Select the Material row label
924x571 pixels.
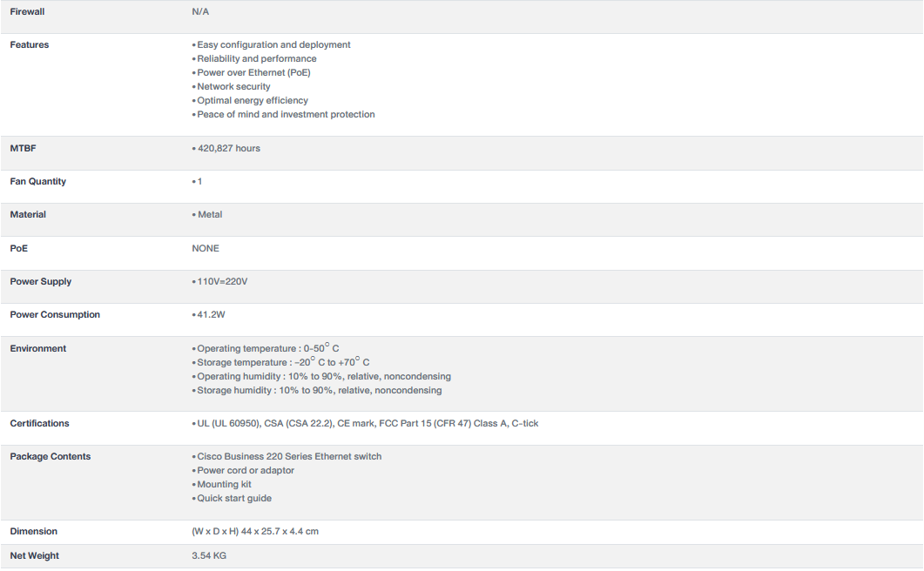28,214
